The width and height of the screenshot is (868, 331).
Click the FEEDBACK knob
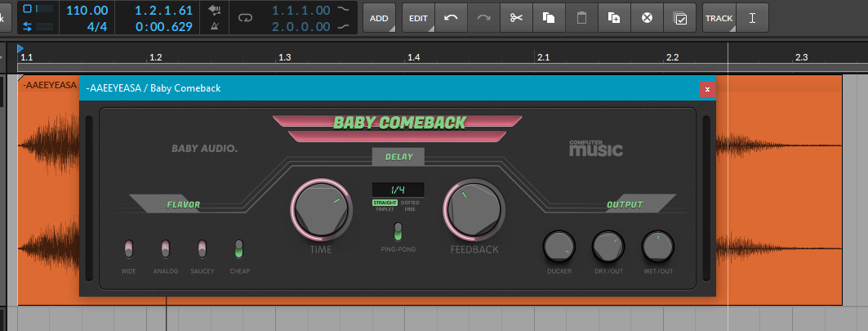(474, 208)
